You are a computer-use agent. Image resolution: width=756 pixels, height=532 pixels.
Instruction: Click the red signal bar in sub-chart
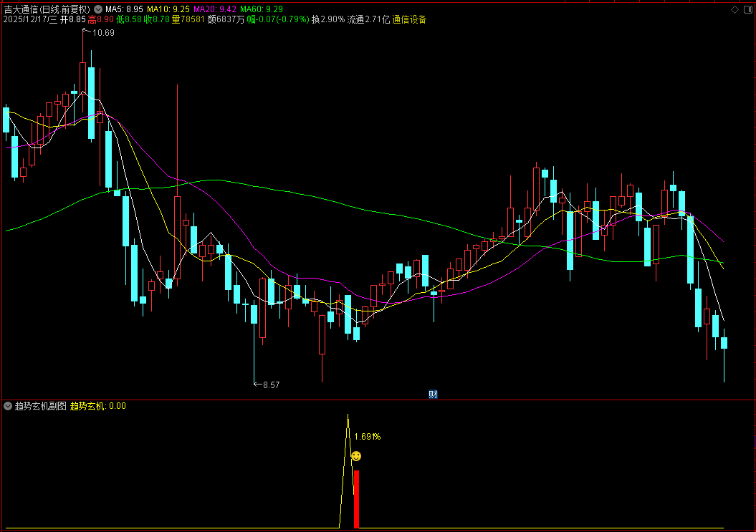(356, 499)
